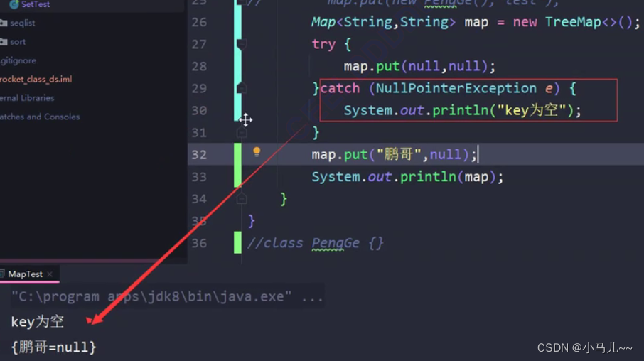644x361 pixels.
Task: Switch to the MapTest run tab
Action: (25, 274)
